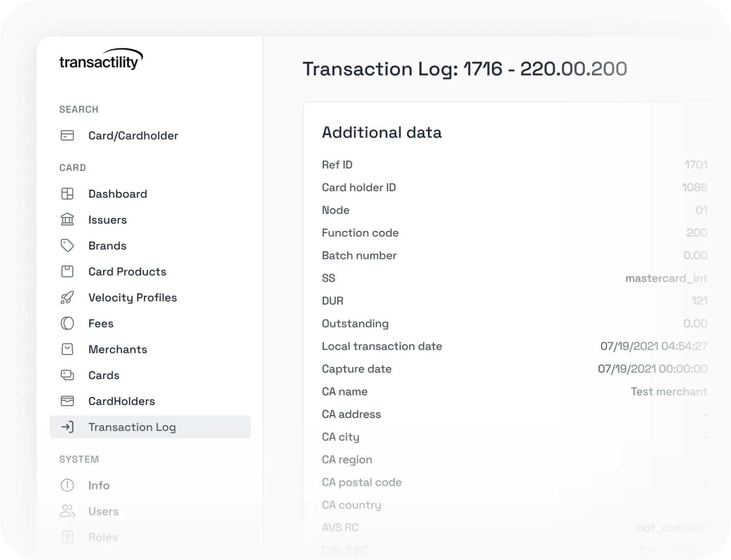This screenshot has height=560, width=731.
Task: Click the Merchants navigation label
Action: click(118, 349)
